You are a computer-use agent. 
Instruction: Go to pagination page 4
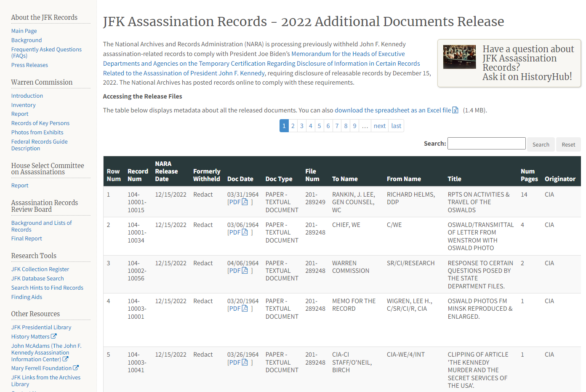pos(311,126)
